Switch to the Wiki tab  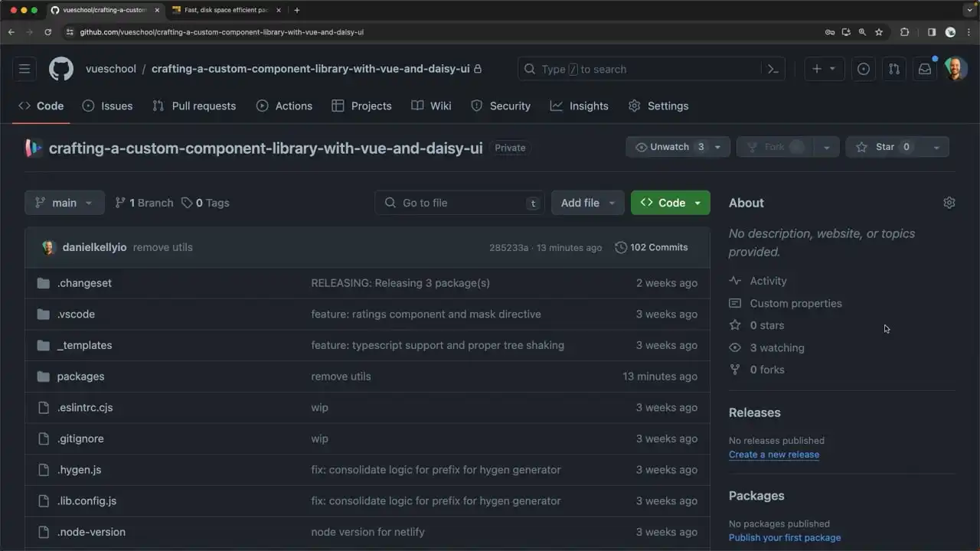[431, 106]
